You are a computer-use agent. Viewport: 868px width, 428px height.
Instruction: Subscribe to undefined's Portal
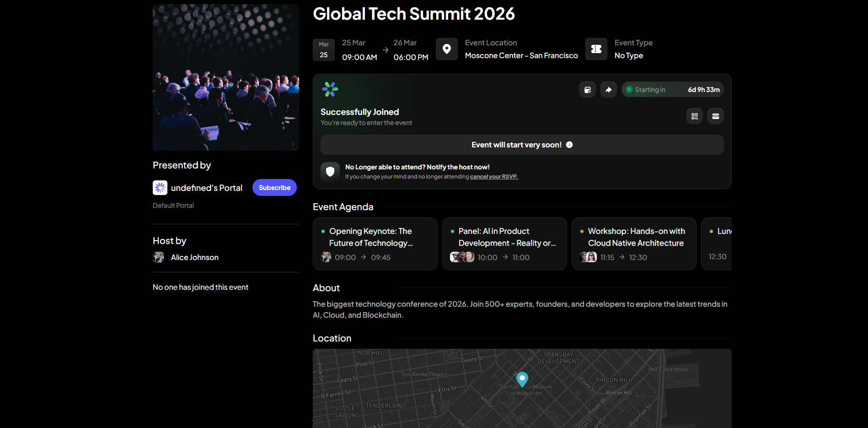coord(274,188)
